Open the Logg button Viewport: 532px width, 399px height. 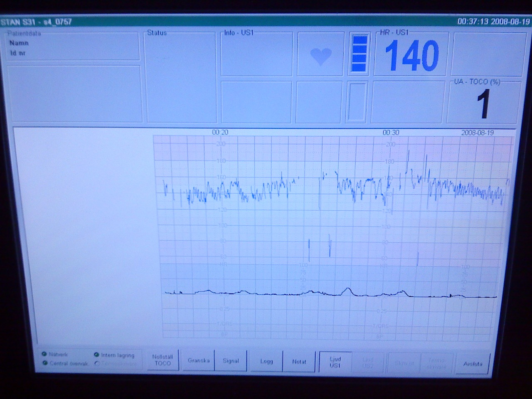pos(266,361)
